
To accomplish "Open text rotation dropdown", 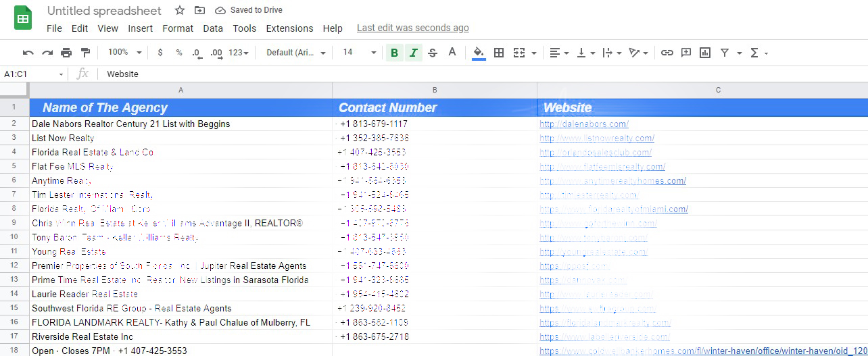I will [x=638, y=53].
